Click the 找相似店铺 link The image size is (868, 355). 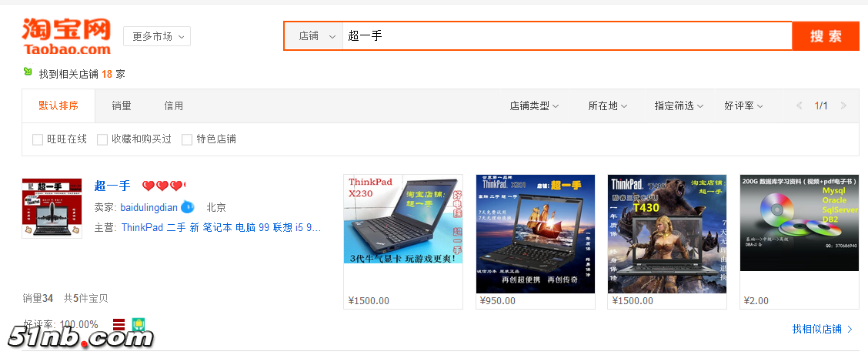[823, 329]
